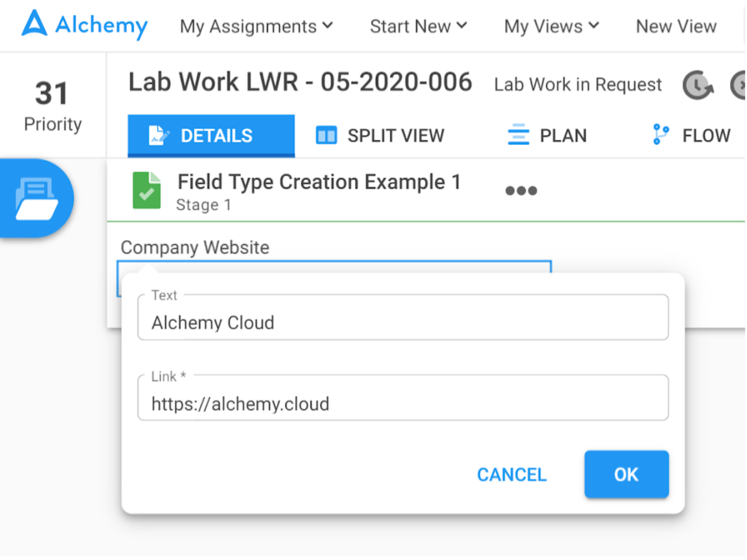Click the green checkmark document icon
The image size is (747, 560).
tap(146, 190)
